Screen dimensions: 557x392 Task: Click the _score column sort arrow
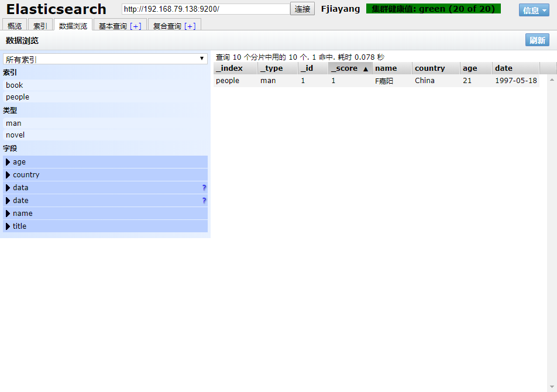click(x=366, y=68)
